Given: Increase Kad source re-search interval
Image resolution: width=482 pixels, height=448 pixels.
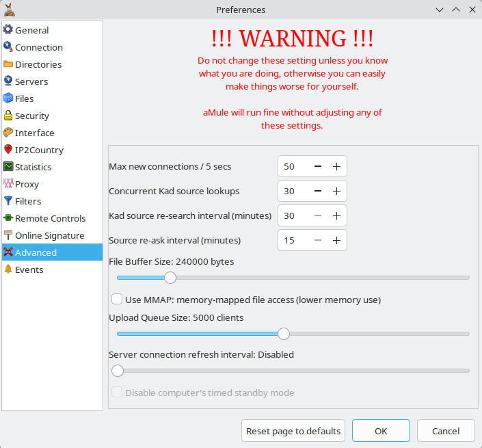Looking at the screenshot, I should pos(336,215).
